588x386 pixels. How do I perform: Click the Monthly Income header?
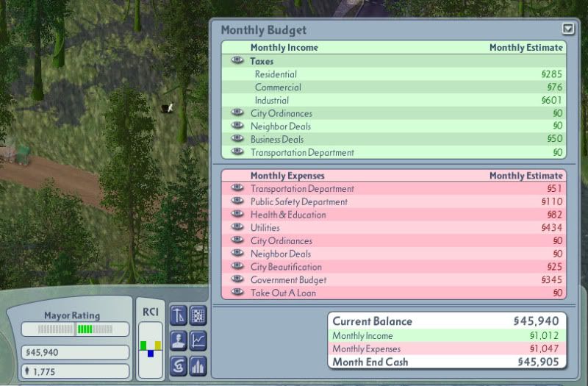pyautogui.click(x=284, y=48)
